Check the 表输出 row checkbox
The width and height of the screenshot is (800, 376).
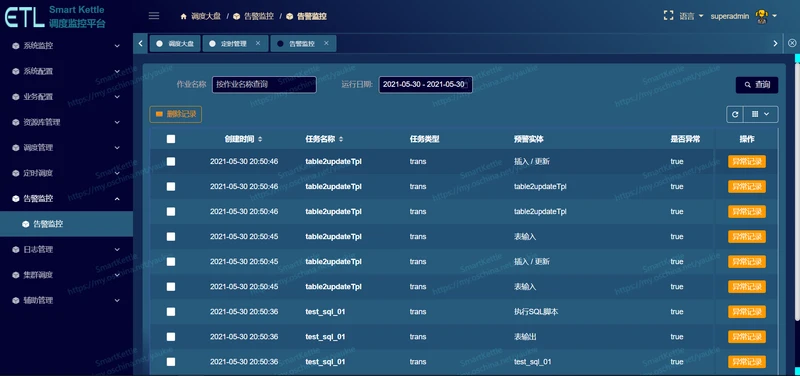coord(171,337)
